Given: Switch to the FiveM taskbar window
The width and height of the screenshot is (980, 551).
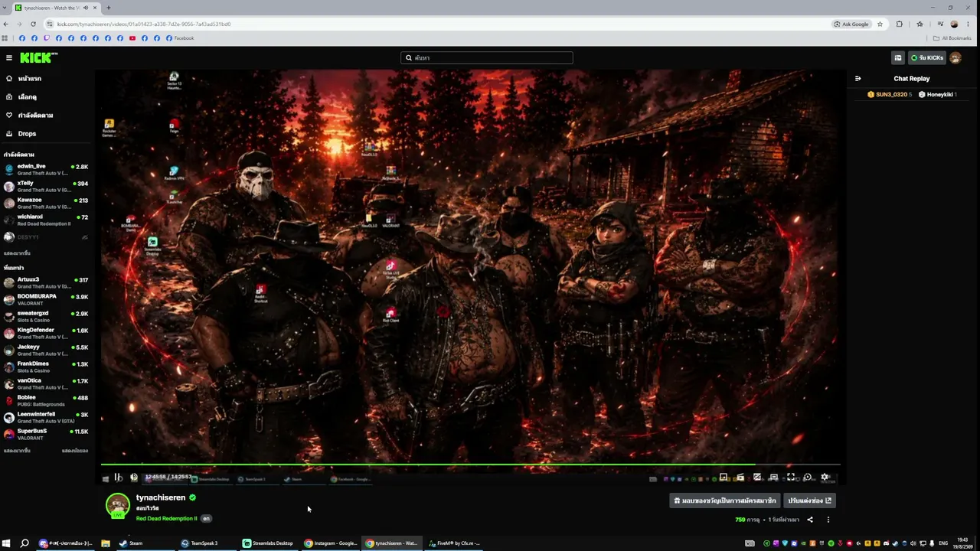Looking at the screenshot, I should (455, 543).
